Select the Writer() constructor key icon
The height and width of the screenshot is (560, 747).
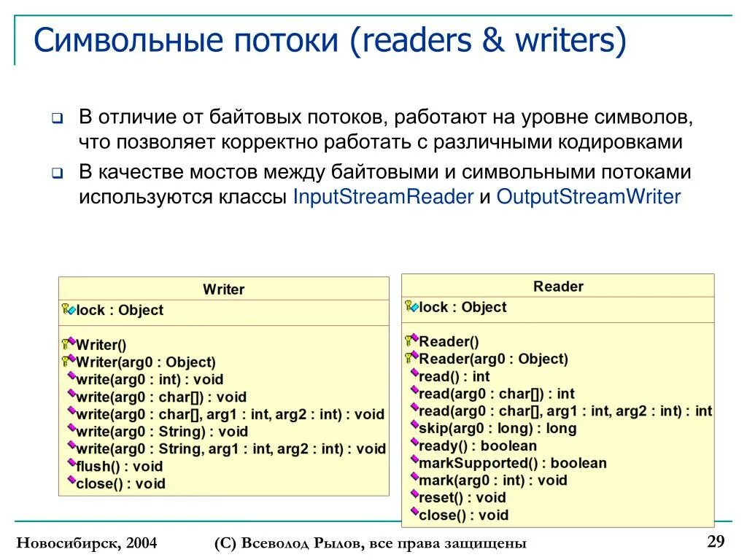coord(66,345)
